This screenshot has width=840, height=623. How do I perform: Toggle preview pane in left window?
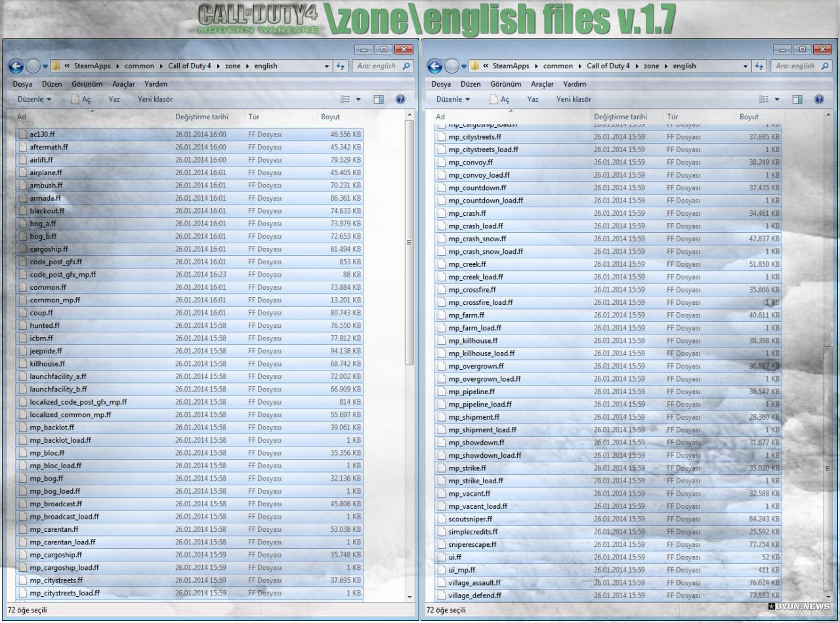pyautogui.click(x=379, y=100)
